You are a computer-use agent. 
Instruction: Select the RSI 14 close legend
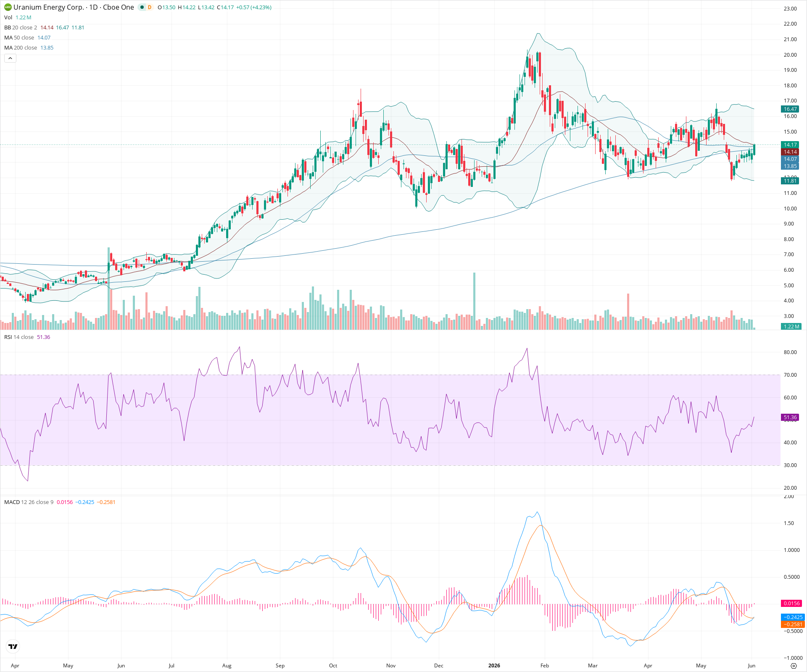(x=19, y=337)
